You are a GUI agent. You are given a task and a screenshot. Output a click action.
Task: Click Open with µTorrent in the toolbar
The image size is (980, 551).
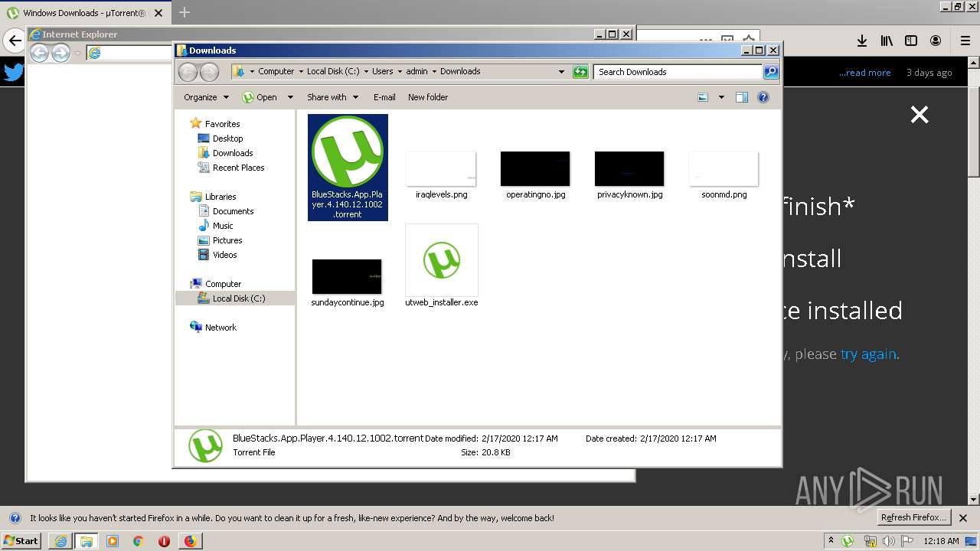point(260,97)
